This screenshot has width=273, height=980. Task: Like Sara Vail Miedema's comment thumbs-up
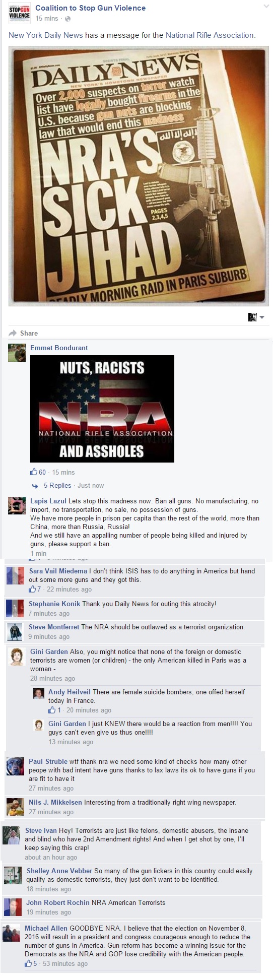click(x=32, y=589)
